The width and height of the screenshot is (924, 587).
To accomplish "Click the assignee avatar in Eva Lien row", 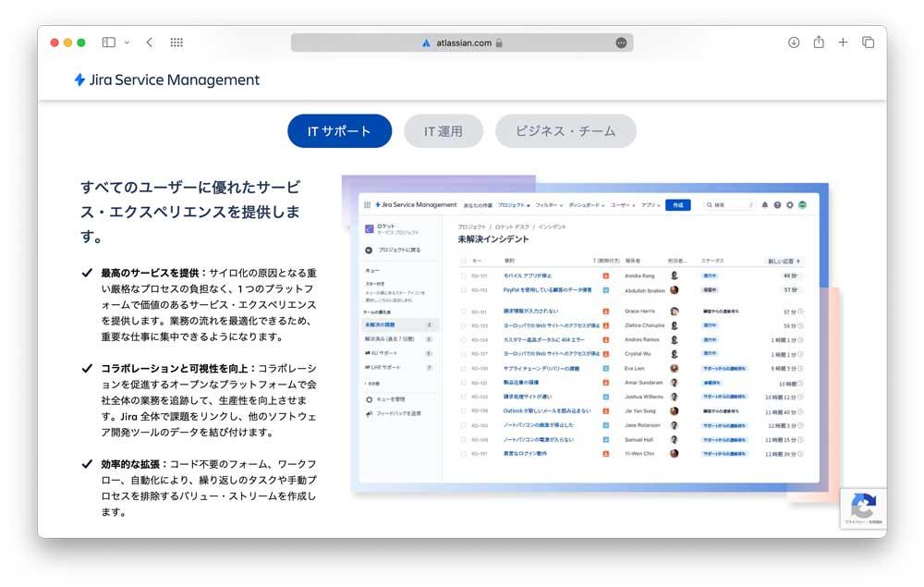I will [x=675, y=368].
